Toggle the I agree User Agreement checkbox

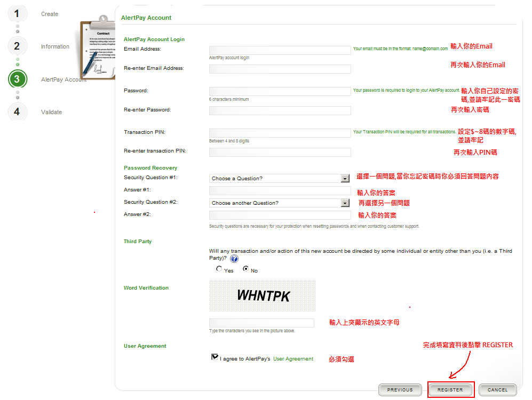215,357
